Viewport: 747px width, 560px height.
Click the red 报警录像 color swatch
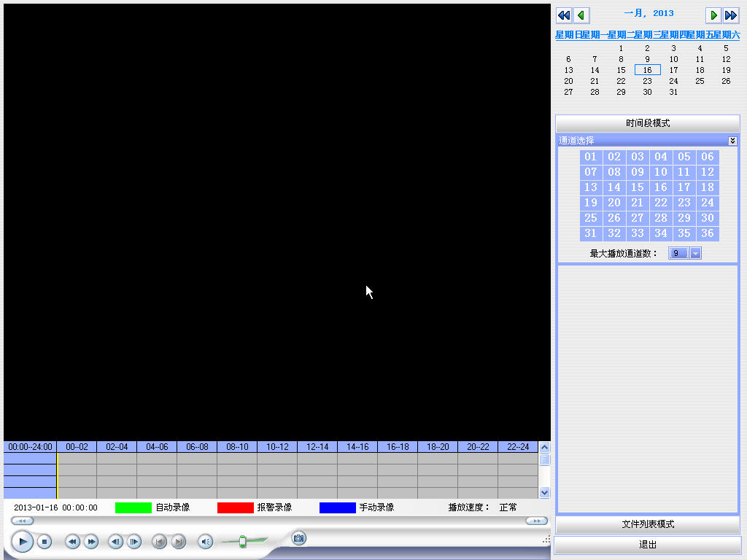coord(236,507)
